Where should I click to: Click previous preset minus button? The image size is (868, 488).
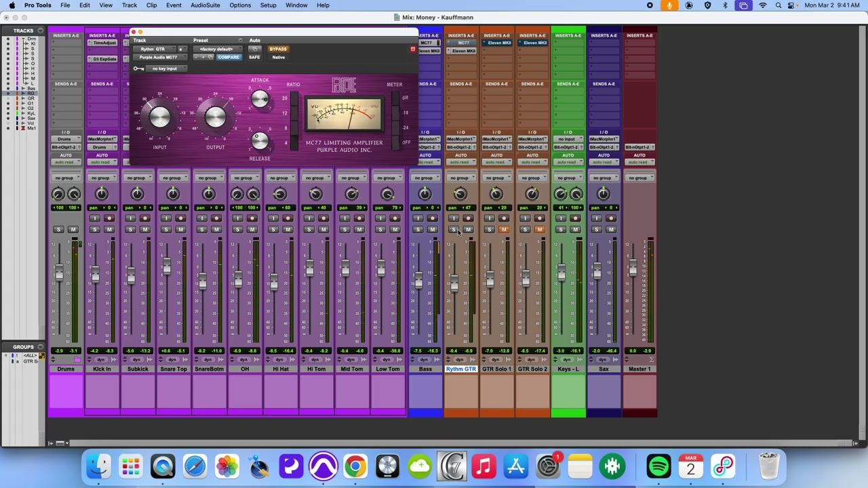196,57
